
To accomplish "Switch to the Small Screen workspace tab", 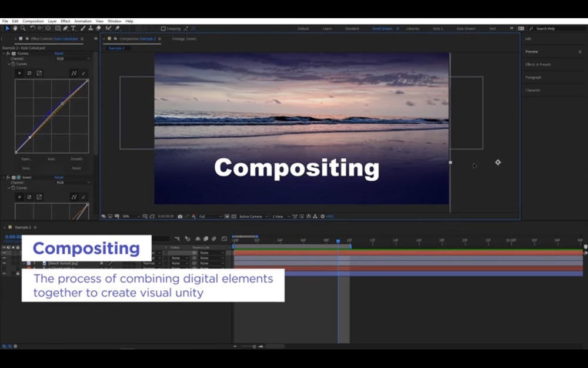I will point(382,28).
